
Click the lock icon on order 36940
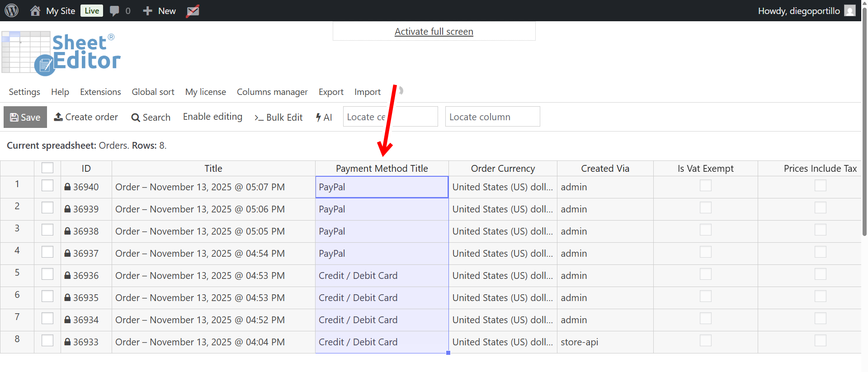67,187
